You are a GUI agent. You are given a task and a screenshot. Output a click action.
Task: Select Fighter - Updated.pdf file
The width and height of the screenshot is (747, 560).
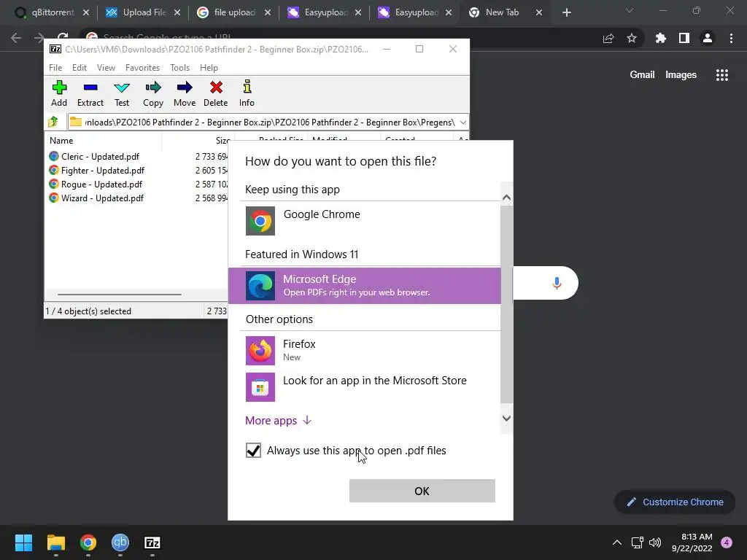[102, 170]
